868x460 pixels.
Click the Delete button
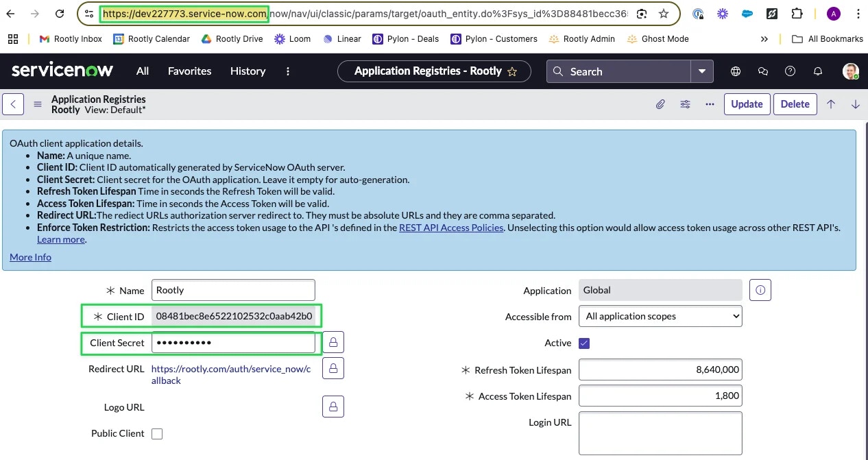tap(795, 104)
